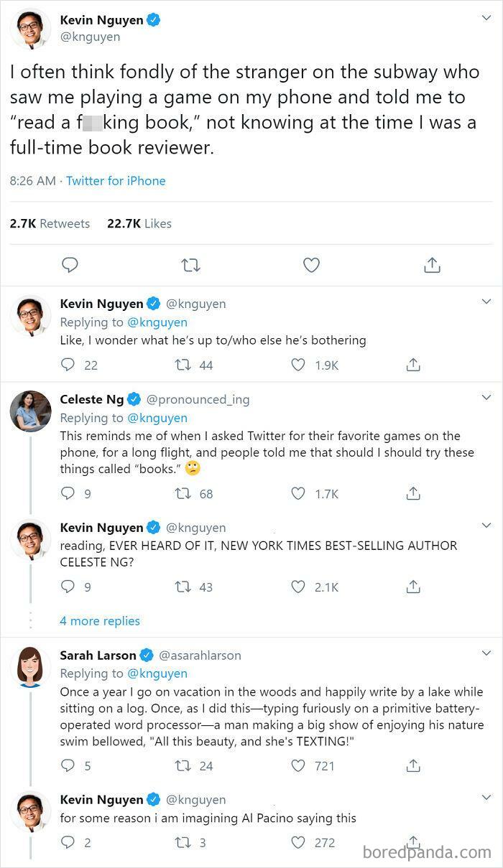Open the 4 more replies thread
Screen dimensions: 503x868
[x=100, y=620]
